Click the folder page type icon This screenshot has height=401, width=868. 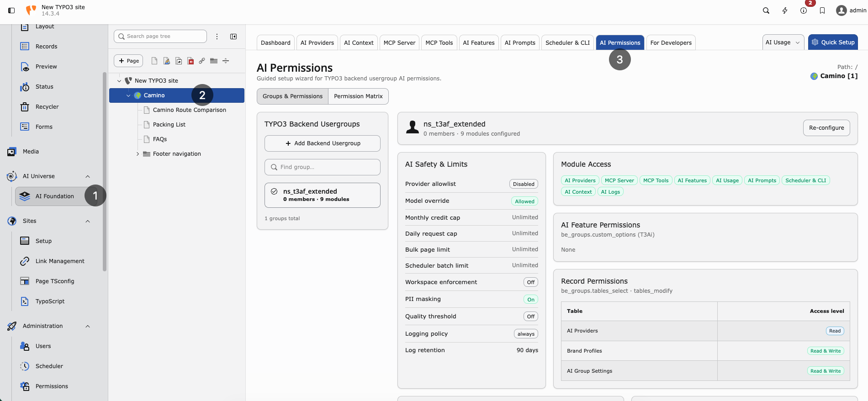214,61
